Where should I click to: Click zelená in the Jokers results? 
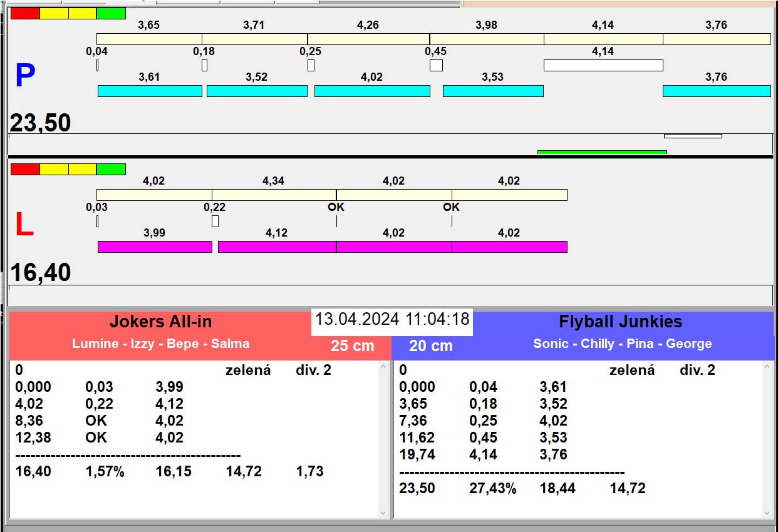tap(248, 370)
